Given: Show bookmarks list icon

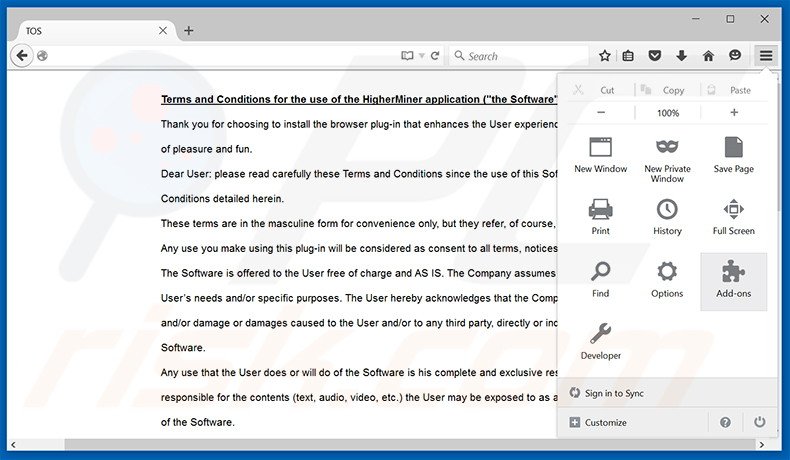Looking at the screenshot, I should (628, 56).
